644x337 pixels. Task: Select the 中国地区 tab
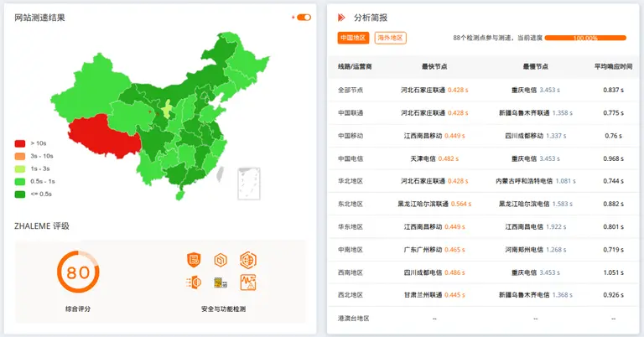[353, 38]
